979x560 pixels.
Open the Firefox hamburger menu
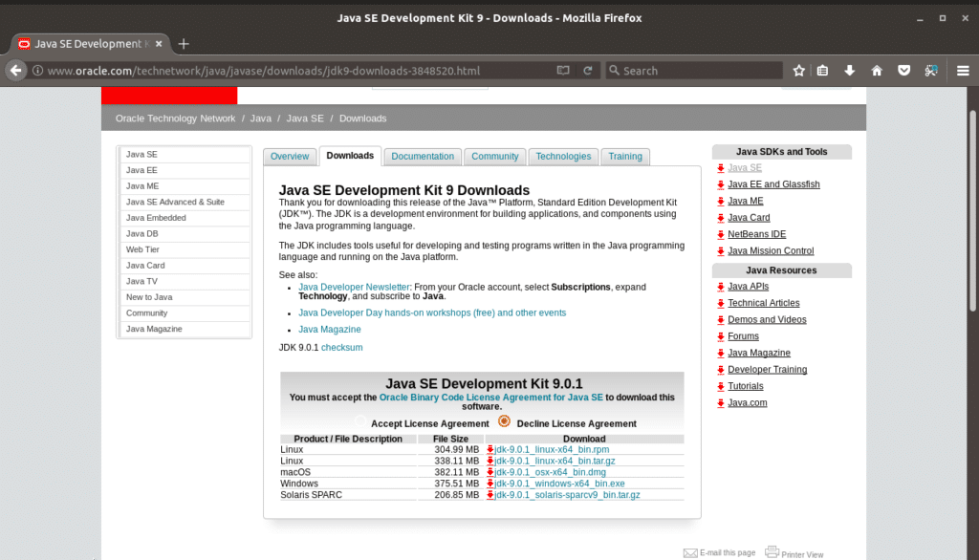click(x=963, y=70)
